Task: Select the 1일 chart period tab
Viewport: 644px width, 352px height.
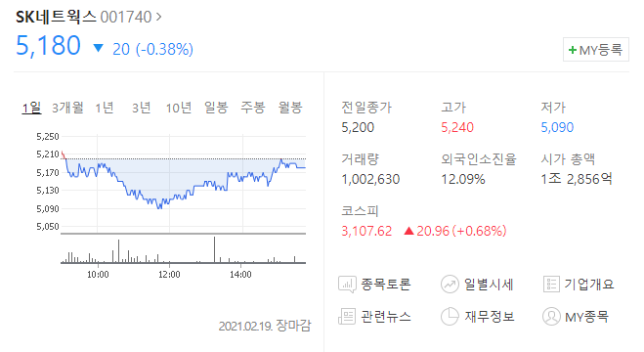Action: click(31, 108)
